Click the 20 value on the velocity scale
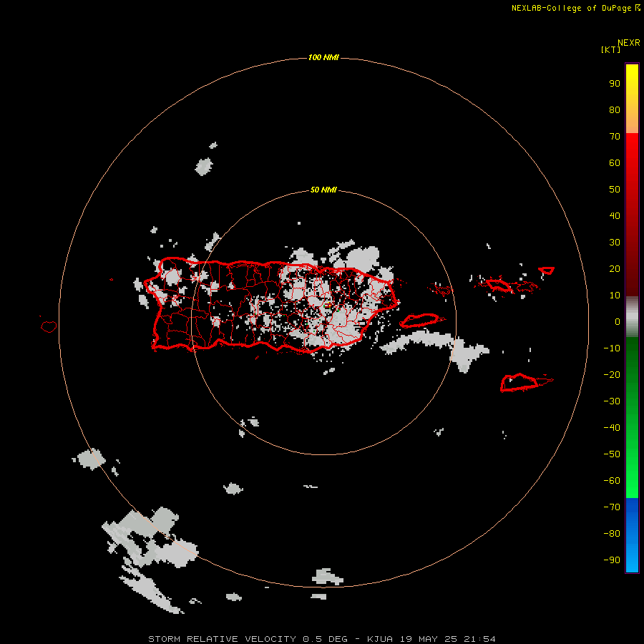 [615, 269]
